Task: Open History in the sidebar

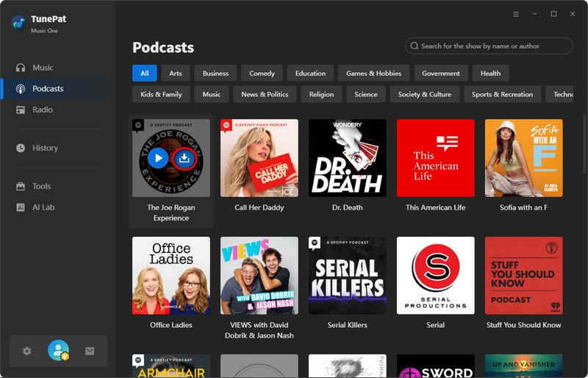Action: [x=45, y=148]
